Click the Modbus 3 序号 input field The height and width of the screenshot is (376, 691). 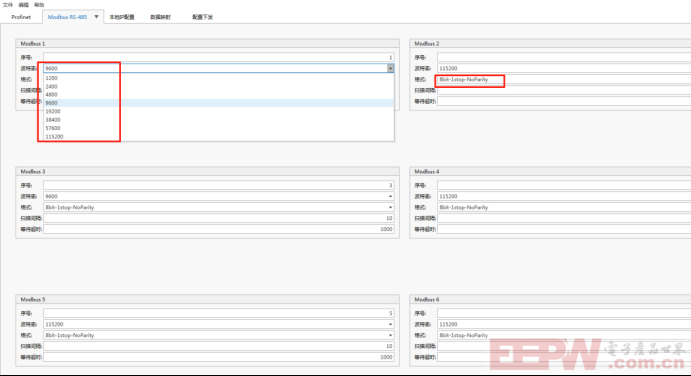point(219,185)
